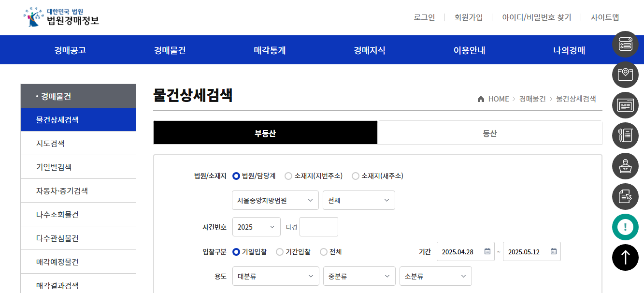Open the court selection dropdown
The width and height of the screenshot is (644, 293).
click(275, 200)
